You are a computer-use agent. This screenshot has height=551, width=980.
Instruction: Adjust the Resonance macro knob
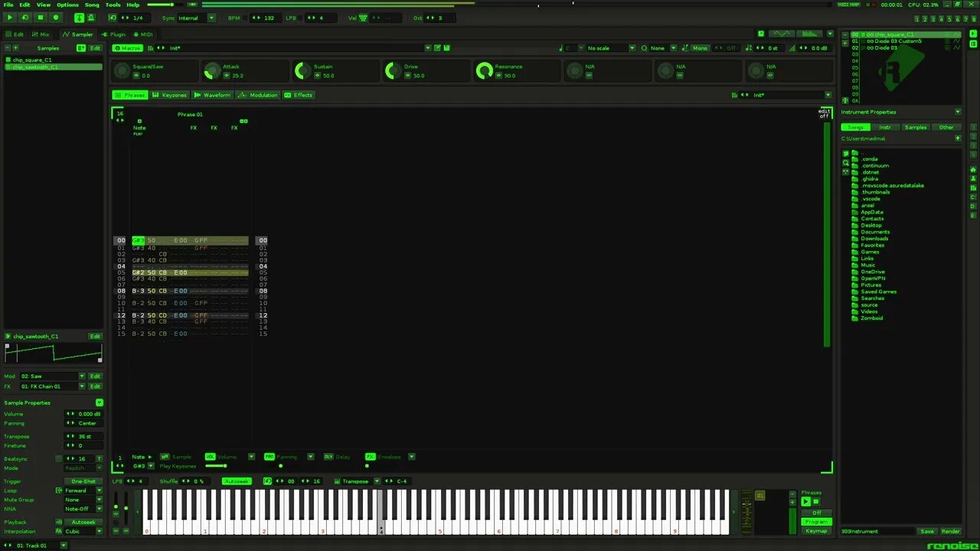tap(484, 71)
